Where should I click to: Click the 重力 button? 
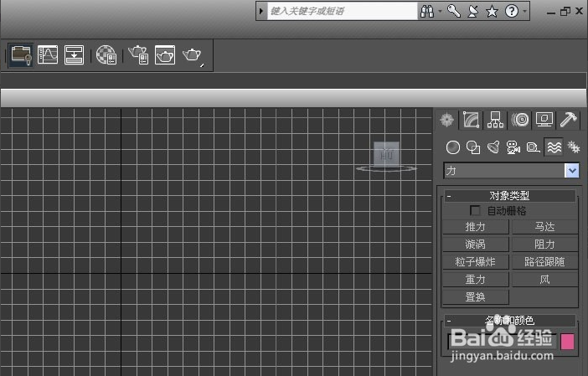click(x=476, y=280)
